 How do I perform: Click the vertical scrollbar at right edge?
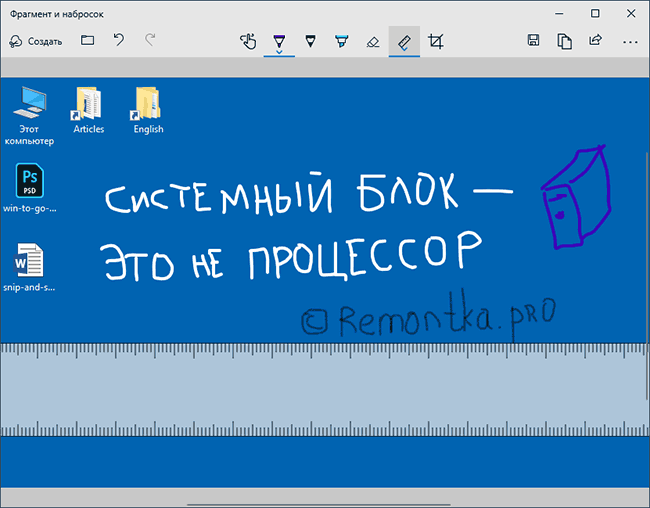coord(648,276)
